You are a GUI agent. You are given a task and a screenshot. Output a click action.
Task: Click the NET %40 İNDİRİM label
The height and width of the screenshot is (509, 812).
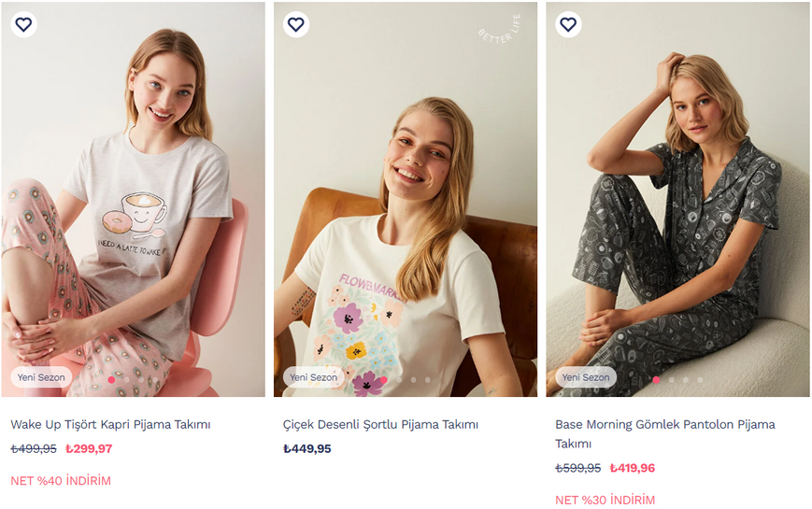click(61, 481)
